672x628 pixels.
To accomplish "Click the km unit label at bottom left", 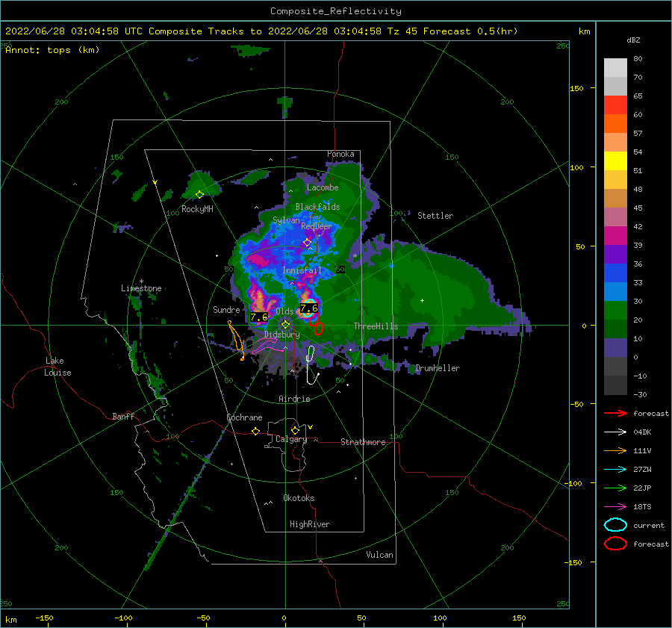I will pyautogui.click(x=11, y=620).
